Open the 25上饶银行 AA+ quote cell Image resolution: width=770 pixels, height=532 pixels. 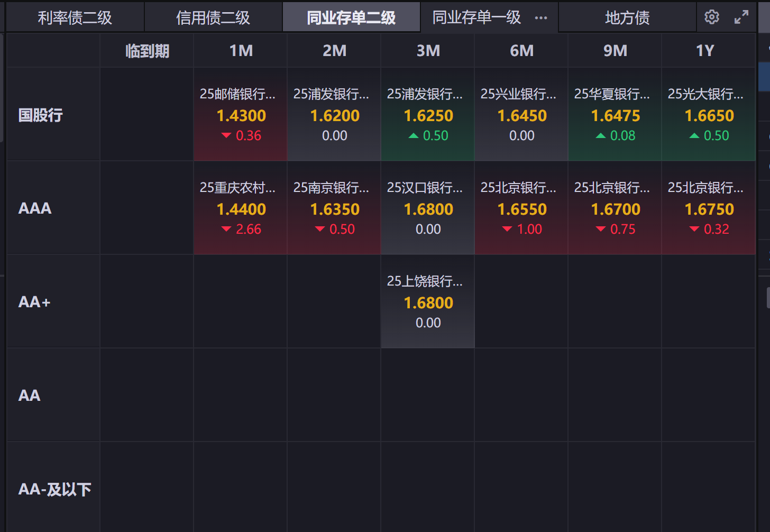[428, 302]
